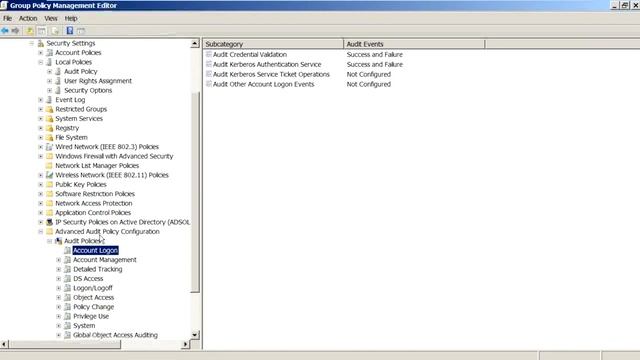Click the Windows Firewall with Advanced Security icon
The height and width of the screenshot is (360, 640).
tap(49, 156)
